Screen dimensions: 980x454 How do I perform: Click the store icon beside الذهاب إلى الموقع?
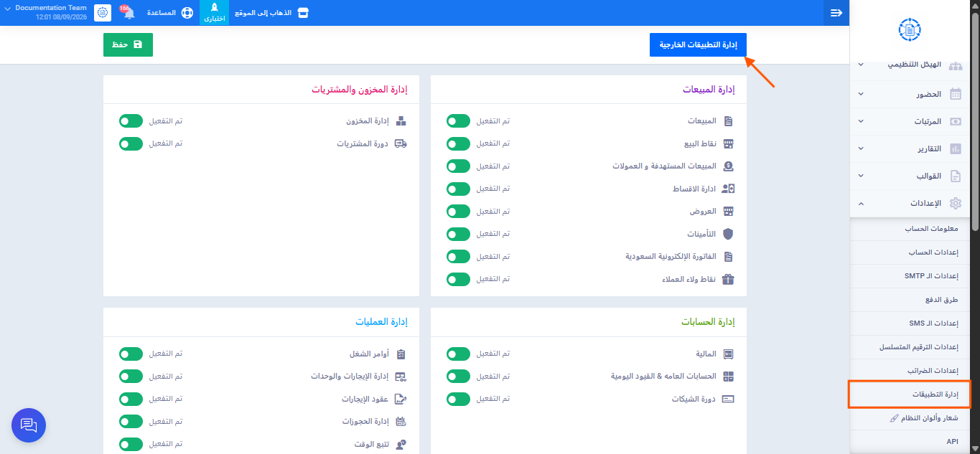[303, 13]
